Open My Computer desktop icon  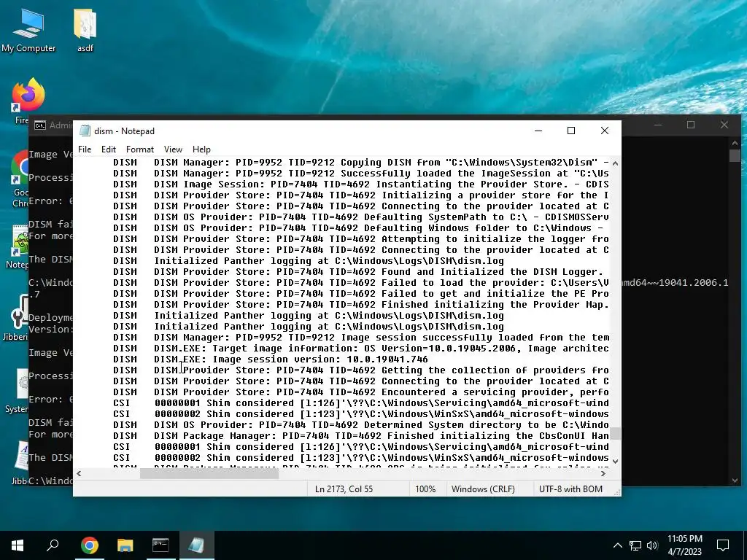pos(28,29)
